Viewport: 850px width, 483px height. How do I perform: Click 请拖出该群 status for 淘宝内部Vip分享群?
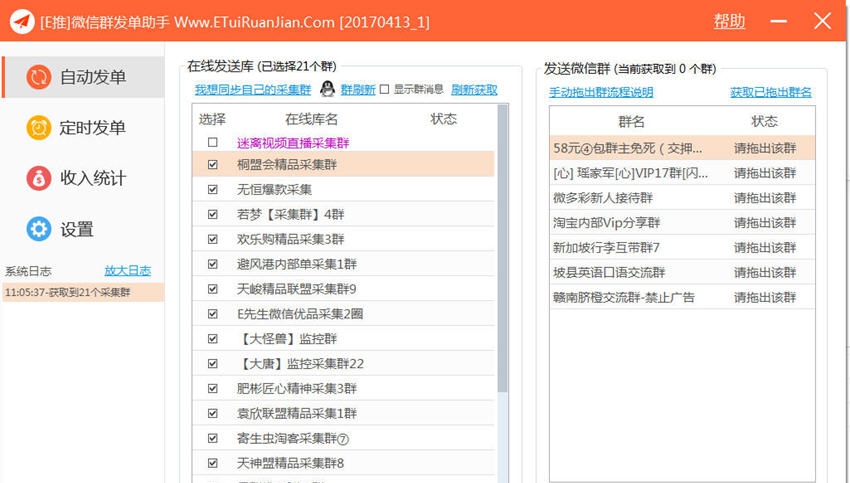pyautogui.click(x=765, y=223)
